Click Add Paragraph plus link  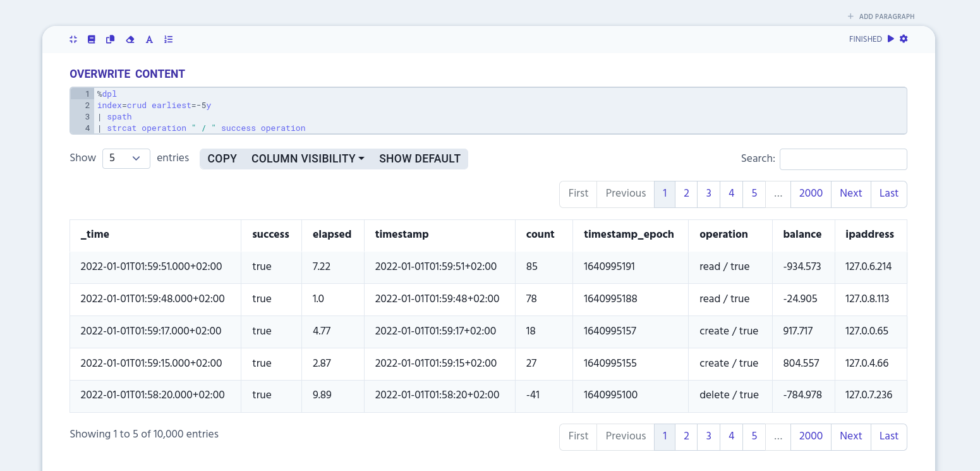coord(881,16)
